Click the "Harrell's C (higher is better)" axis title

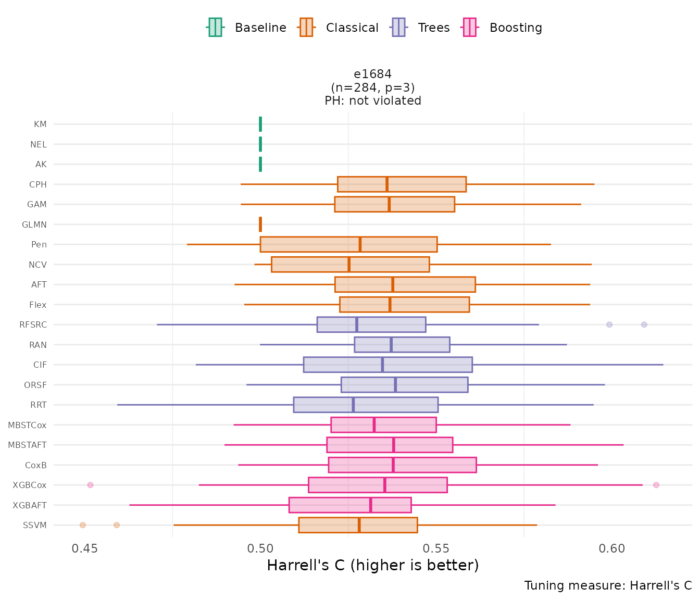(372, 566)
